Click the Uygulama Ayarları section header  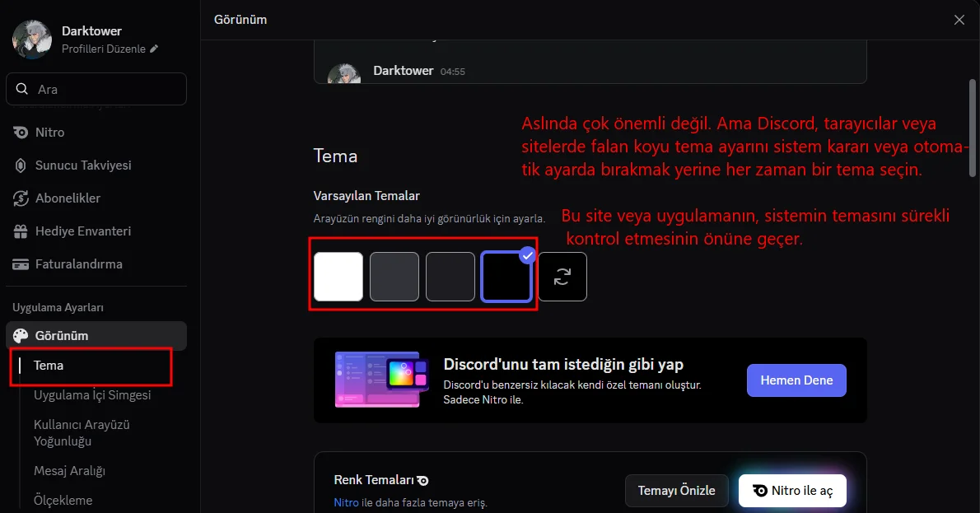tap(58, 307)
